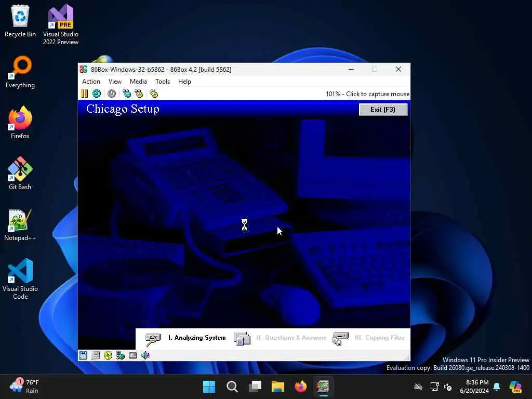Click the "Chicago Setup" heading
This screenshot has width=532, height=399.
tap(123, 109)
